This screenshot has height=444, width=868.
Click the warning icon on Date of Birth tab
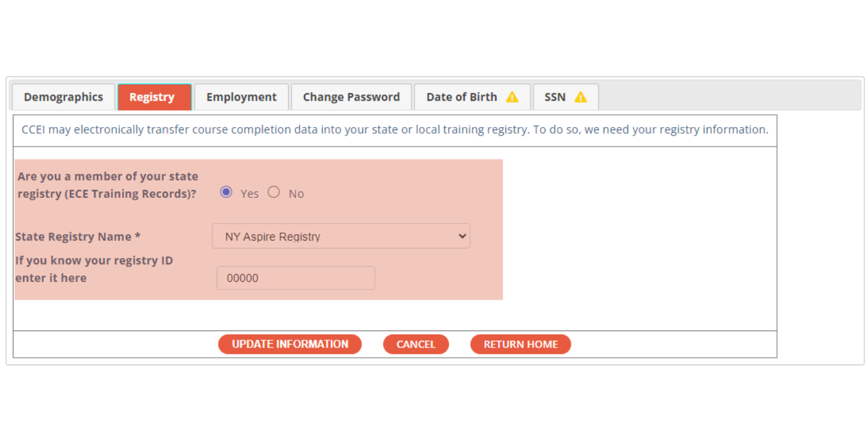(512, 97)
